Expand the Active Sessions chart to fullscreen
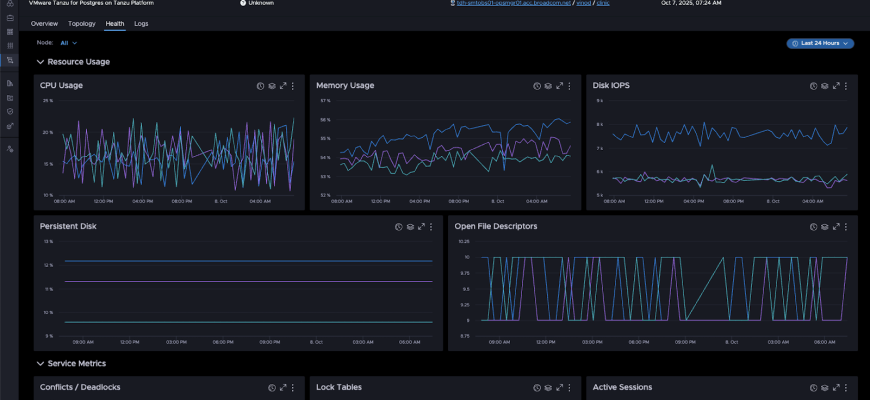The width and height of the screenshot is (870, 400). [x=835, y=388]
